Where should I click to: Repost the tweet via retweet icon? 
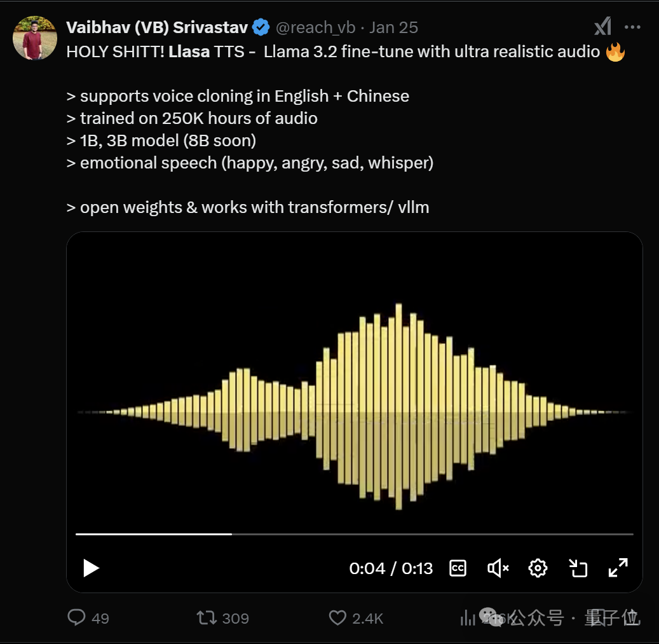[x=207, y=618]
